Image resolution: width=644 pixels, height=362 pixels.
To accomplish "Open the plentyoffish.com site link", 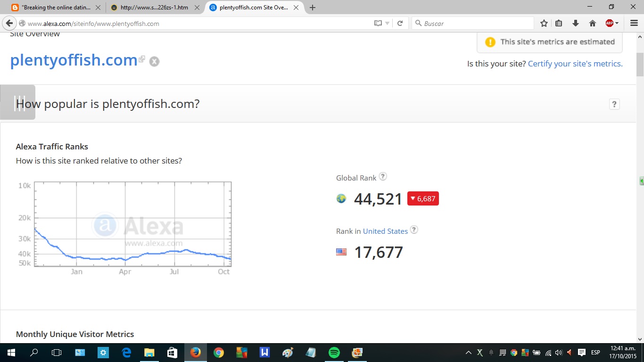I will tap(74, 60).
